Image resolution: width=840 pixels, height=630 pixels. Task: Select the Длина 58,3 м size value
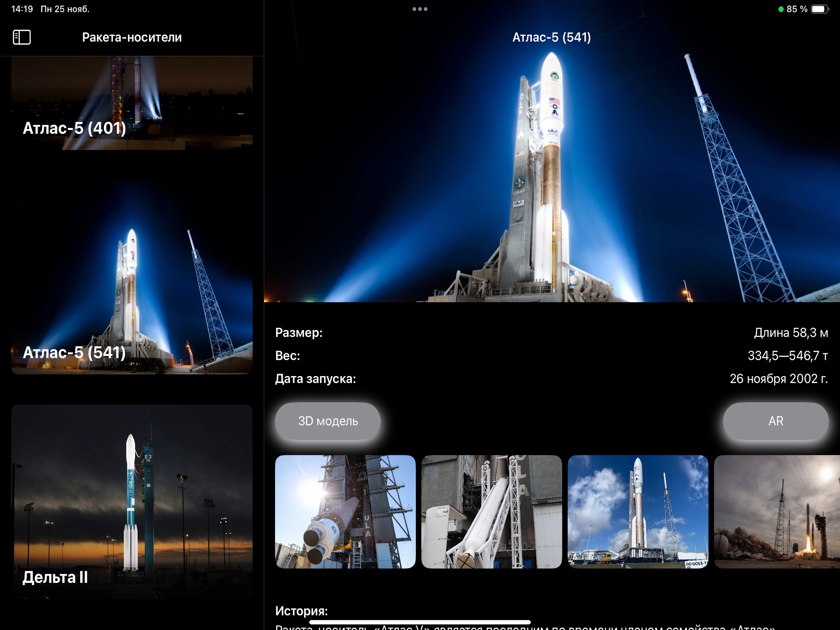point(791,333)
